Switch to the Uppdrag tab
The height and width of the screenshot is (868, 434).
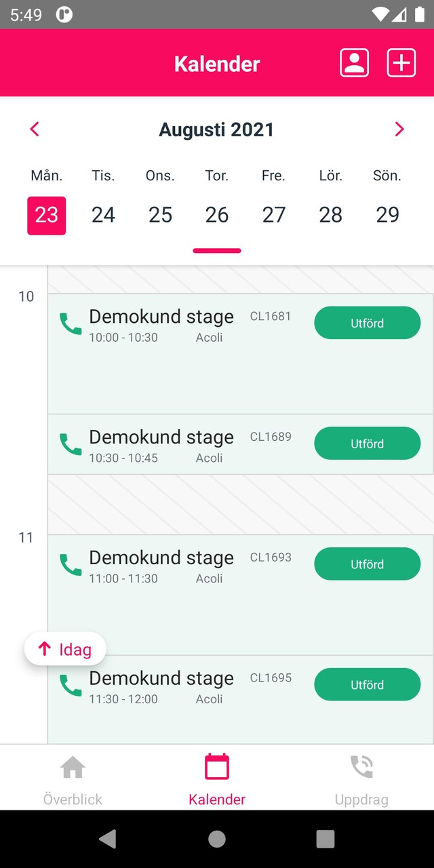point(361,780)
